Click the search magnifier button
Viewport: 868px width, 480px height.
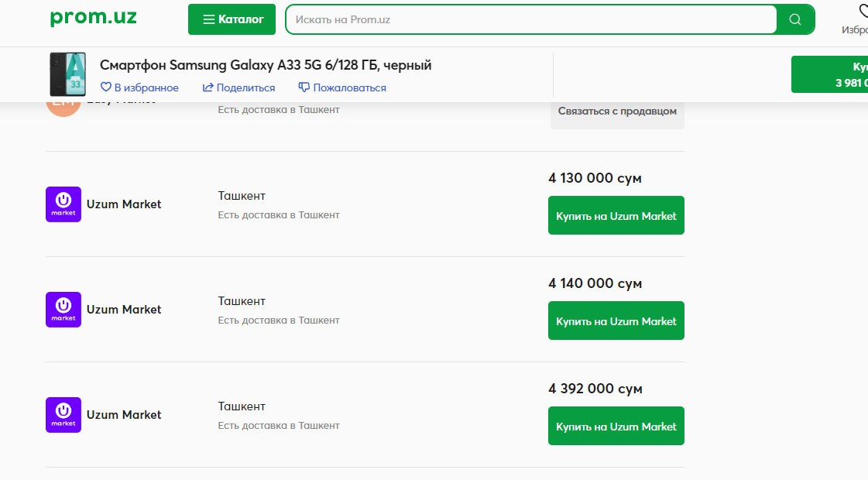click(795, 19)
